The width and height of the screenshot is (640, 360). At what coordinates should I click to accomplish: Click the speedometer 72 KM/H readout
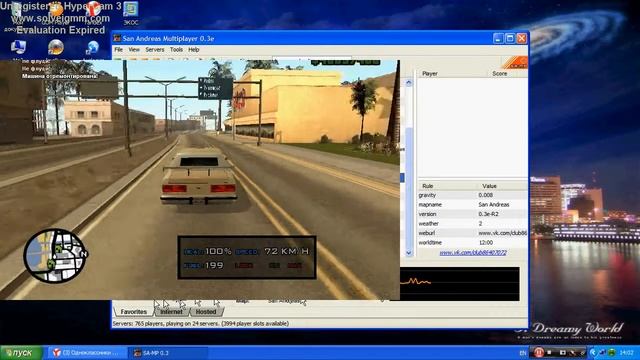click(x=287, y=251)
